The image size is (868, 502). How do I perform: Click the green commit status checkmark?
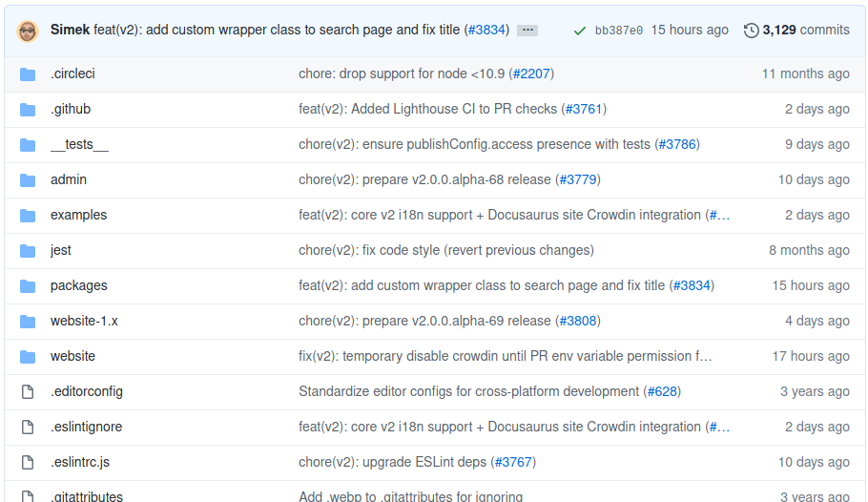[x=580, y=31]
